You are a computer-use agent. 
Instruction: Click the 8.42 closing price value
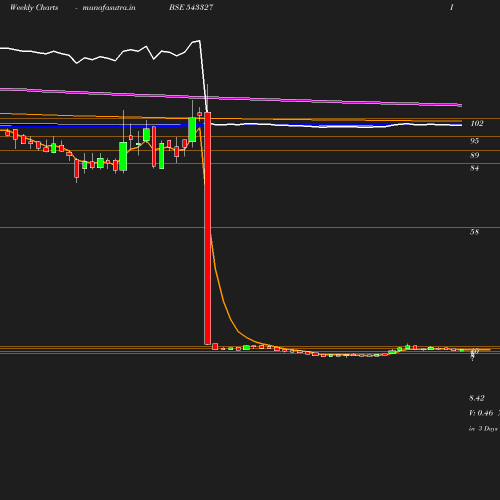477,398
